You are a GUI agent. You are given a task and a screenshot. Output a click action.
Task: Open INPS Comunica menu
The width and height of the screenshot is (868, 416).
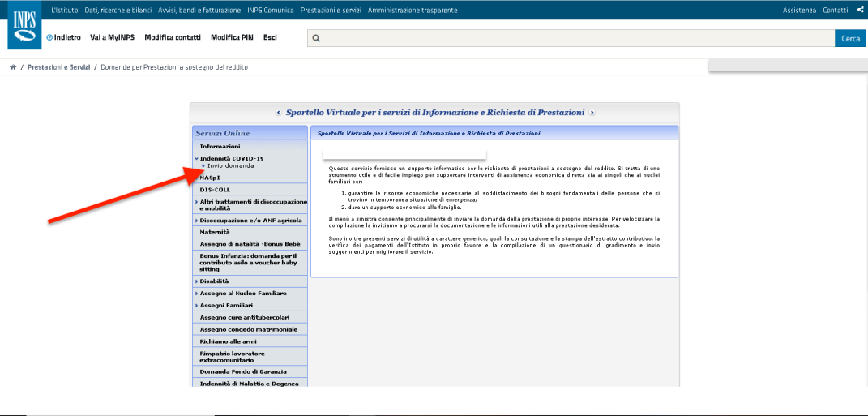tap(270, 10)
